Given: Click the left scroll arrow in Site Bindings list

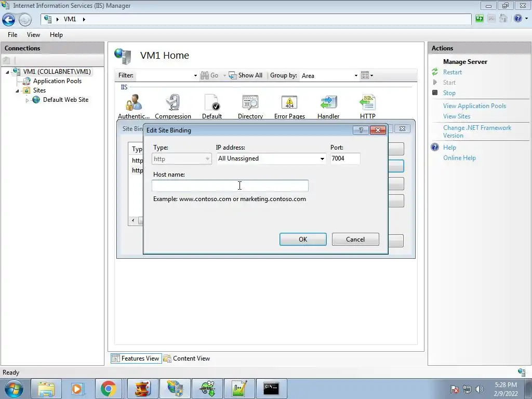Looking at the screenshot, I should pos(133,220).
